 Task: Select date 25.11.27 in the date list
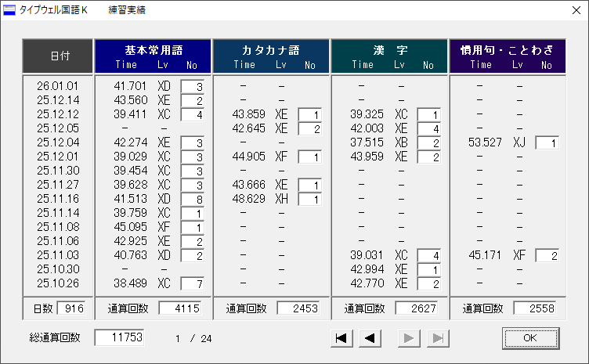click(58, 185)
